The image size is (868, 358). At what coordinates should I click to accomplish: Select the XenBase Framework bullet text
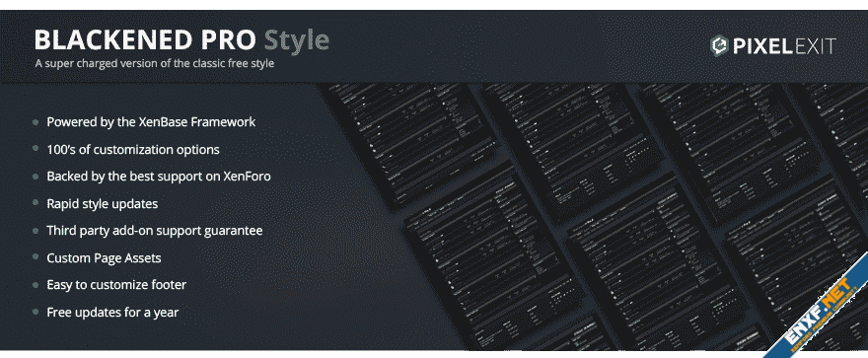pyautogui.click(x=151, y=122)
